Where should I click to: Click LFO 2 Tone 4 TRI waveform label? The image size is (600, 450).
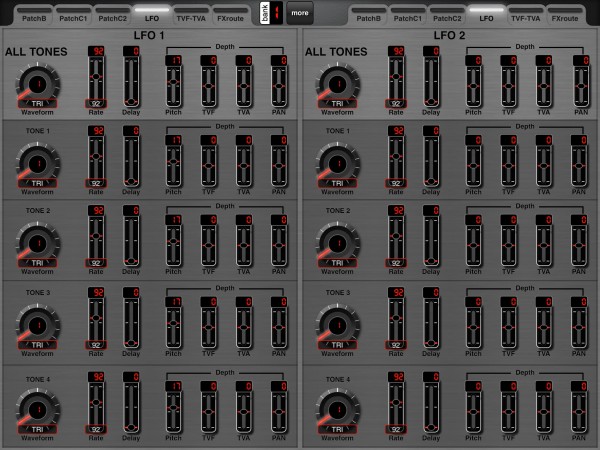(x=338, y=429)
